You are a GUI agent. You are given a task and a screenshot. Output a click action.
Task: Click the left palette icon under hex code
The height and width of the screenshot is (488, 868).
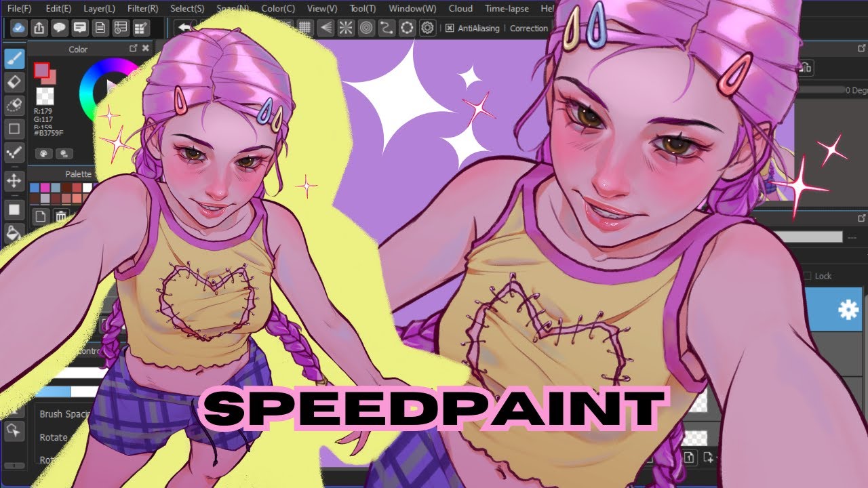[45, 153]
